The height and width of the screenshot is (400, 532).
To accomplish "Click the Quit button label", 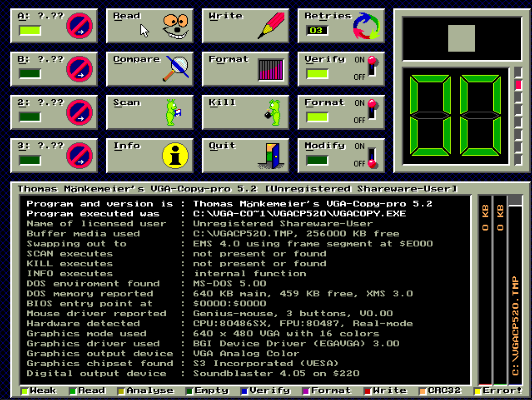I will pos(222,145).
